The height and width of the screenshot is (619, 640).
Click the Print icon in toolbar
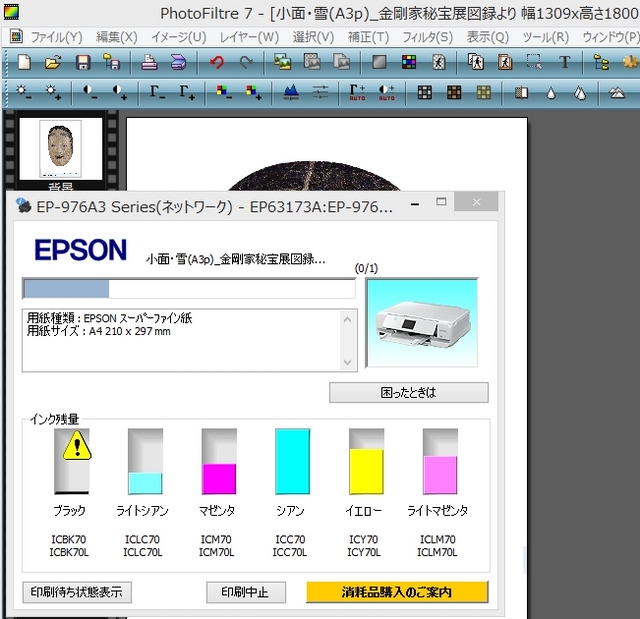[149, 62]
